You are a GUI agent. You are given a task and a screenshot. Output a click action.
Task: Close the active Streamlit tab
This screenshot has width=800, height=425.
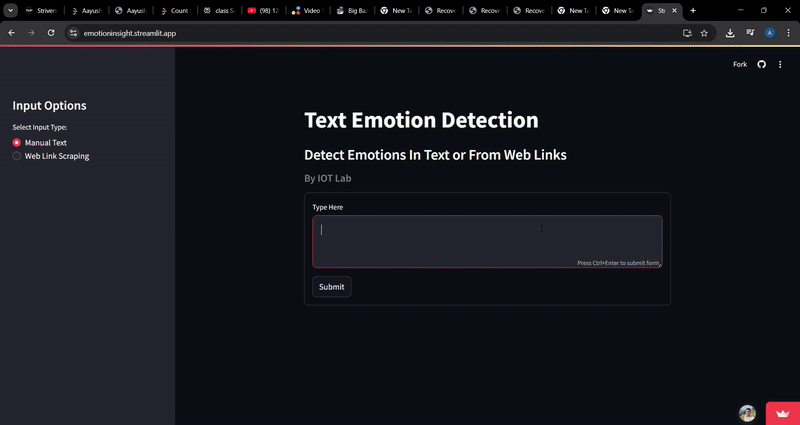(674, 11)
